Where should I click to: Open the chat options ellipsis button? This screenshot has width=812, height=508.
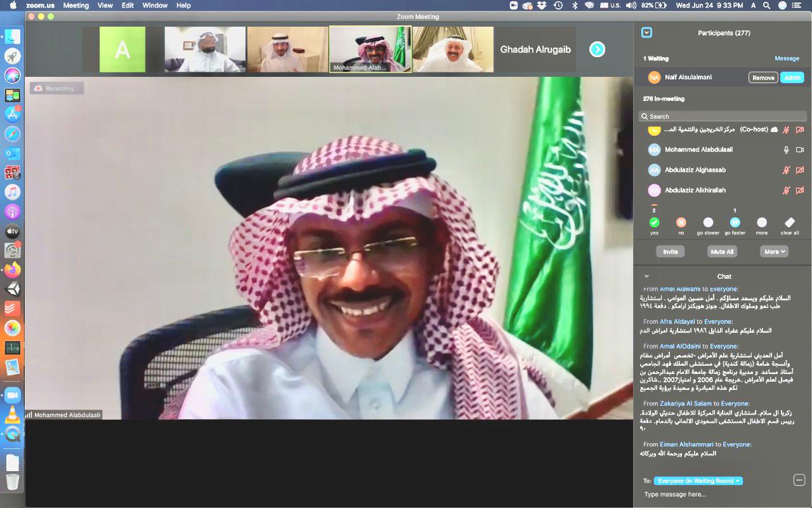coord(799,480)
